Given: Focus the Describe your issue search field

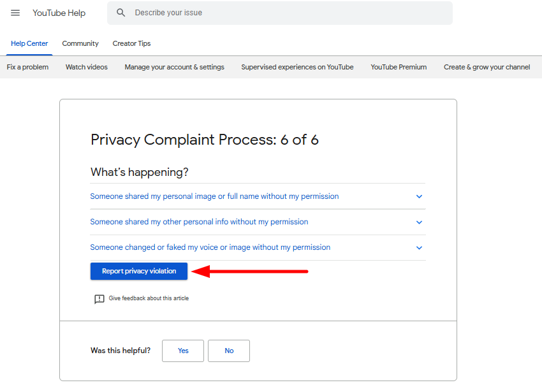Looking at the screenshot, I should tap(280, 13).
